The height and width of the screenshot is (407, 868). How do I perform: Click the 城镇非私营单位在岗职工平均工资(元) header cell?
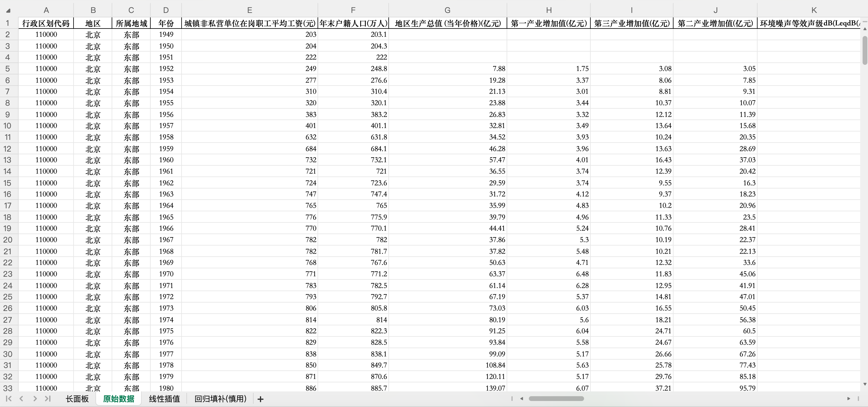point(250,23)
